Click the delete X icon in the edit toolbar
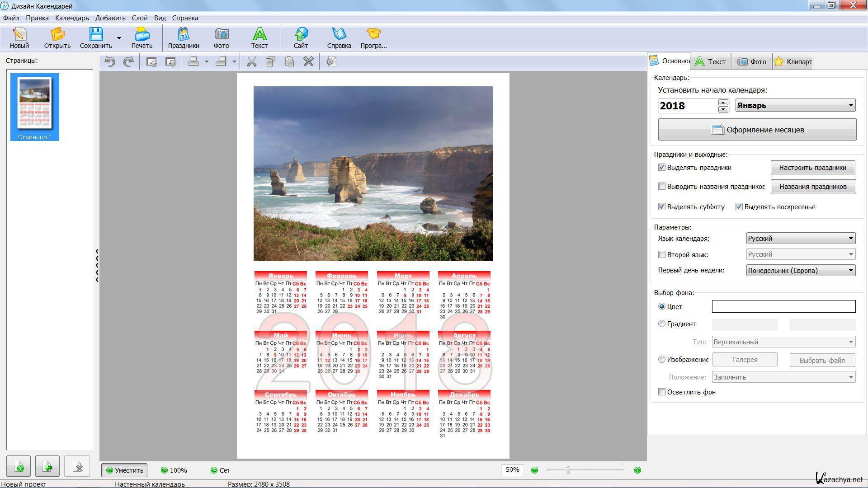 pyautogui.click(x=308, y=62)
